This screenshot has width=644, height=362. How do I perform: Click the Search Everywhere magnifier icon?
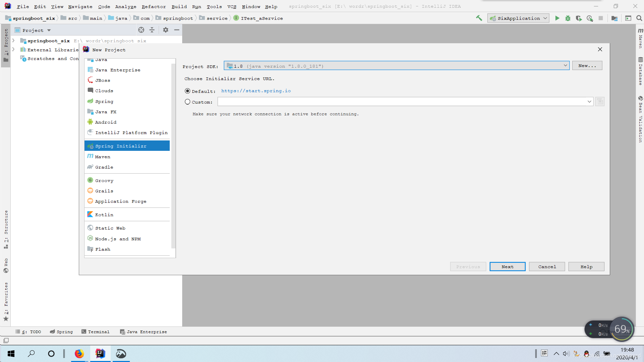point(639,18)
